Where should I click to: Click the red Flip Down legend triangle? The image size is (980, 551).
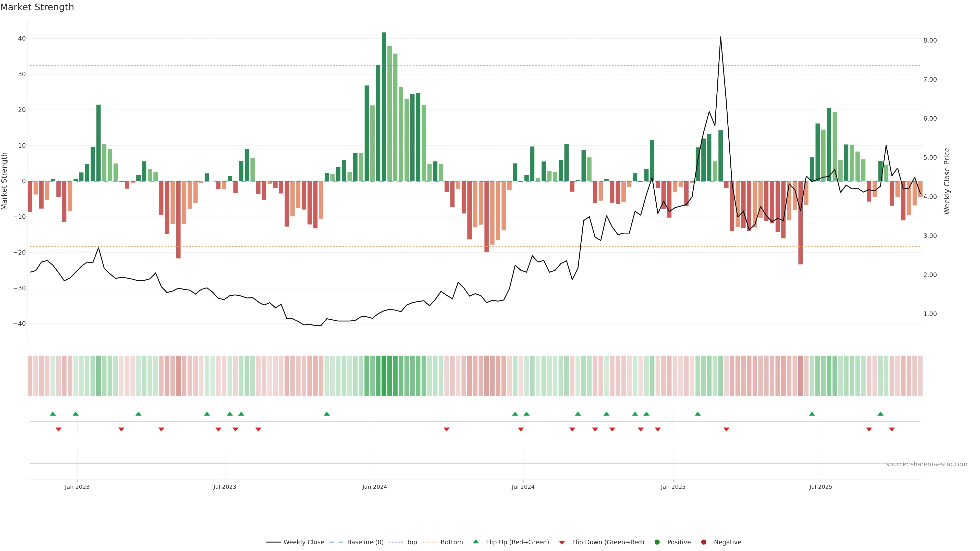pyautogui.click(x=562, y=542)
